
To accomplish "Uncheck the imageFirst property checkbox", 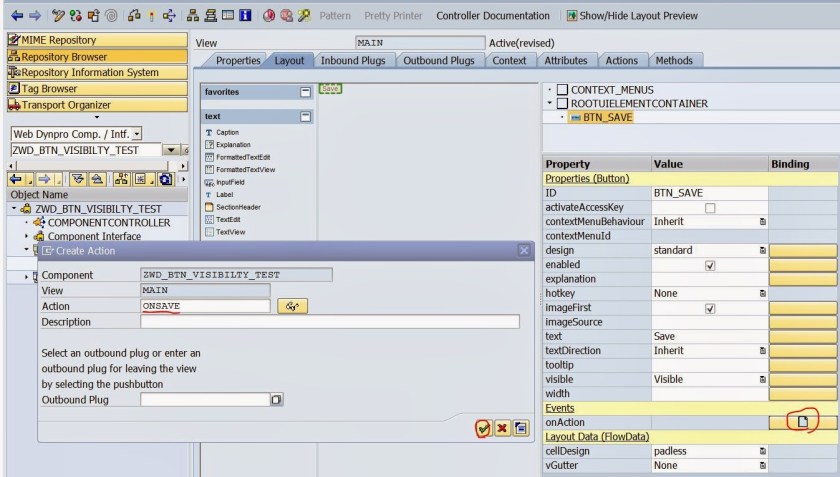I will tap(710, 308).
